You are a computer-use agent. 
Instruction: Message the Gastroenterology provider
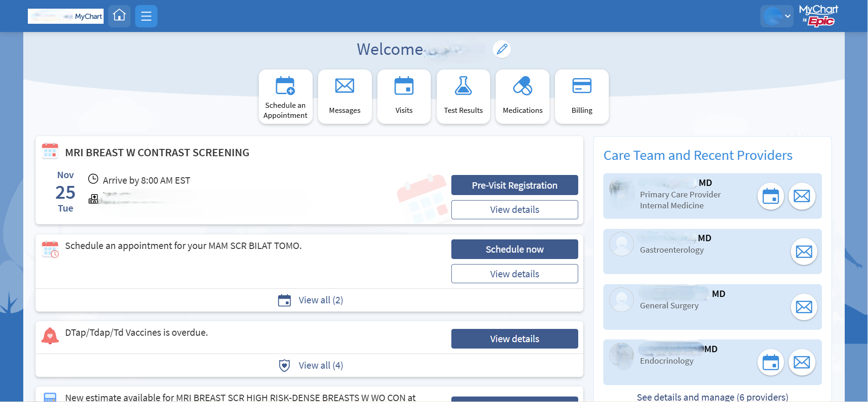click(x=804, y=252)
